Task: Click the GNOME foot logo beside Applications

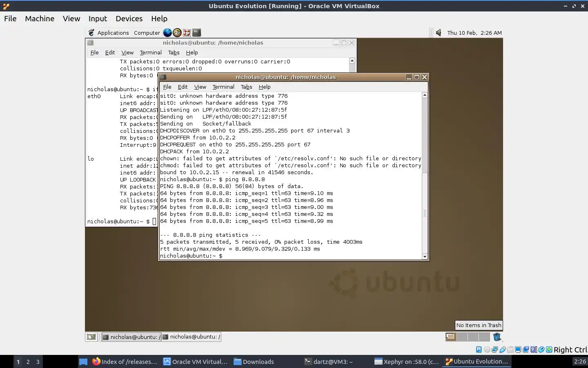Action: [91, 33]
